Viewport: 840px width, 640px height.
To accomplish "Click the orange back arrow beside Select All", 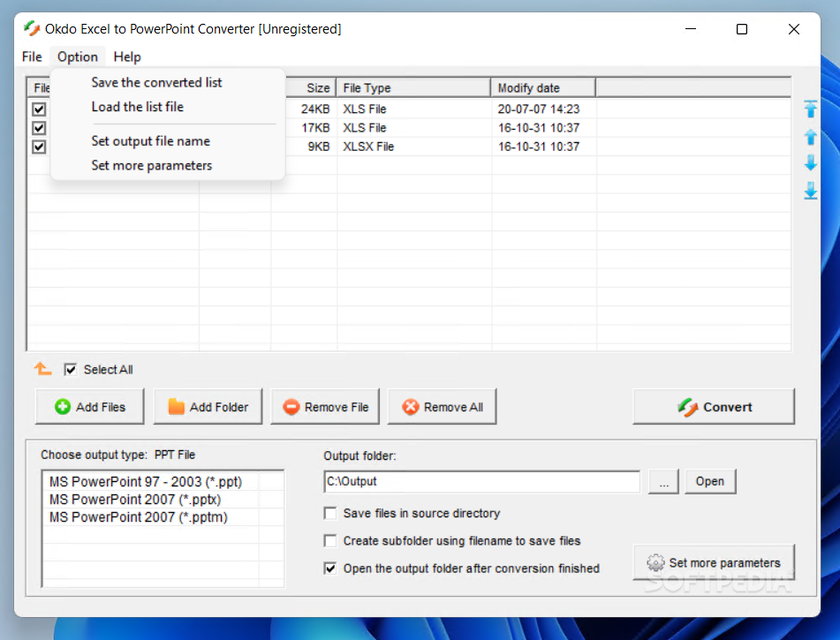I will pos(43,369).
